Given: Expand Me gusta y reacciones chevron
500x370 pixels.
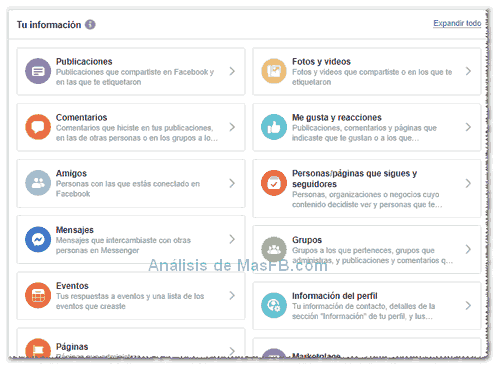Looking at the screenshot, I should [468, 127].
